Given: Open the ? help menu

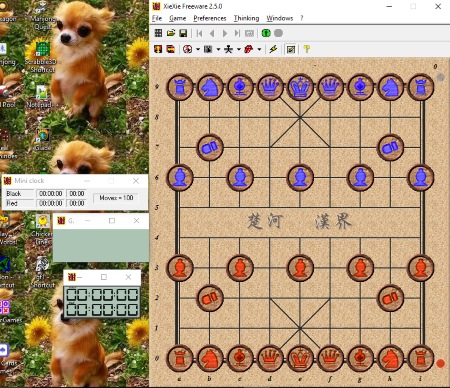Looking at the screenshot, I should click(302, 18).
